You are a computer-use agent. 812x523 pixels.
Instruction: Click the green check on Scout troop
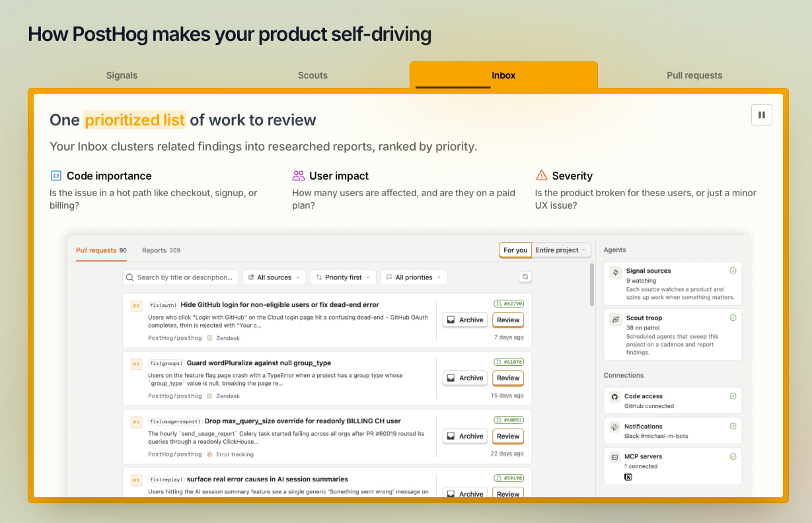point(733,318)
